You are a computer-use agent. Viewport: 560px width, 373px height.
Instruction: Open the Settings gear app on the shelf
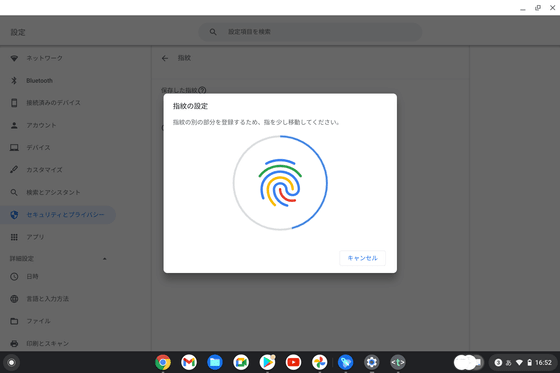[372, 362]
